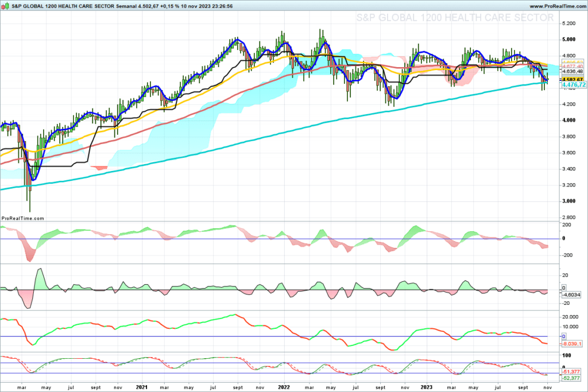
Task: Select the cyan 4.476,72 price tag
Action: click(574, 85)
